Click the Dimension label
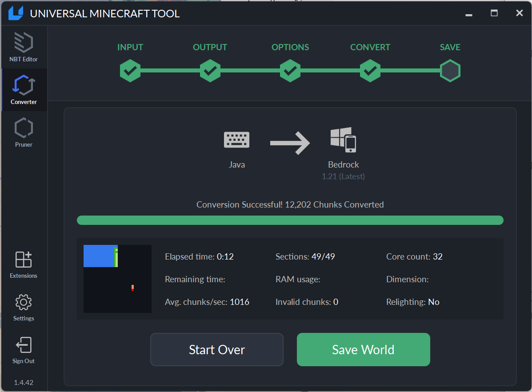This screenshot has height=392, width=532. click(408, 279)
